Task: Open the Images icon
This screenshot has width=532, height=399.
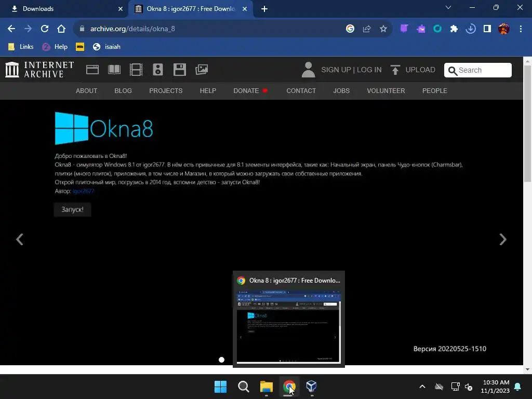Action: tap(202, 70)
